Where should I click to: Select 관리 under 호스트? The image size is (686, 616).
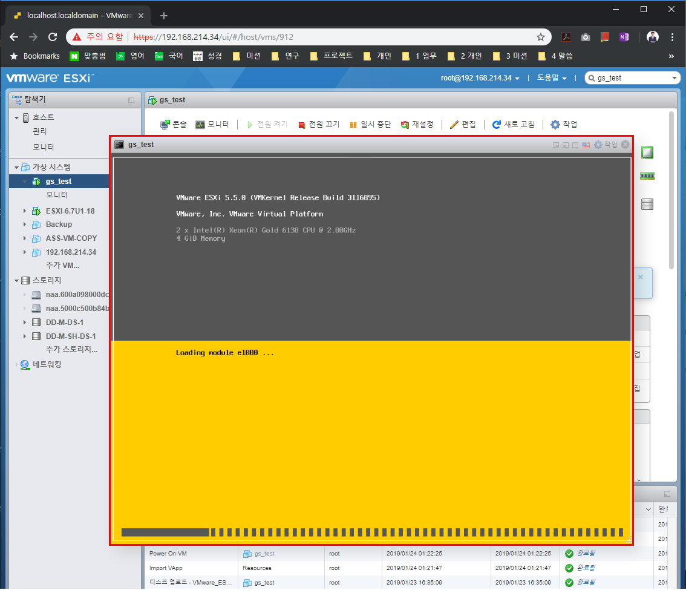coord(39,131)
